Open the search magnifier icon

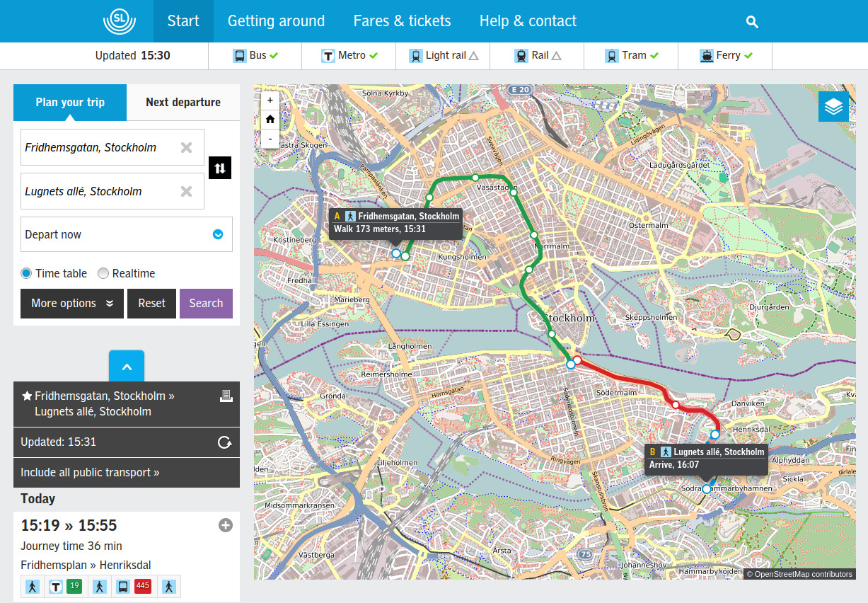[x=752, y=22]
